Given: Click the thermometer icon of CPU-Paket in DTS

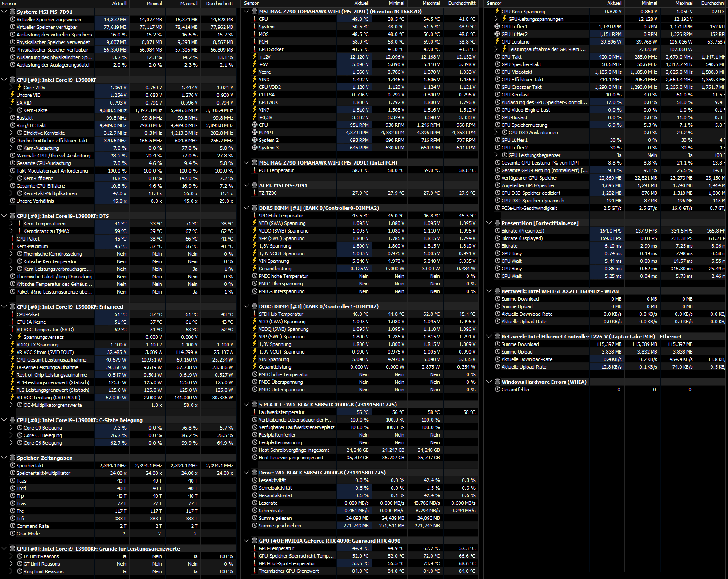Looking at the screenshot, I should pos(12,239).
